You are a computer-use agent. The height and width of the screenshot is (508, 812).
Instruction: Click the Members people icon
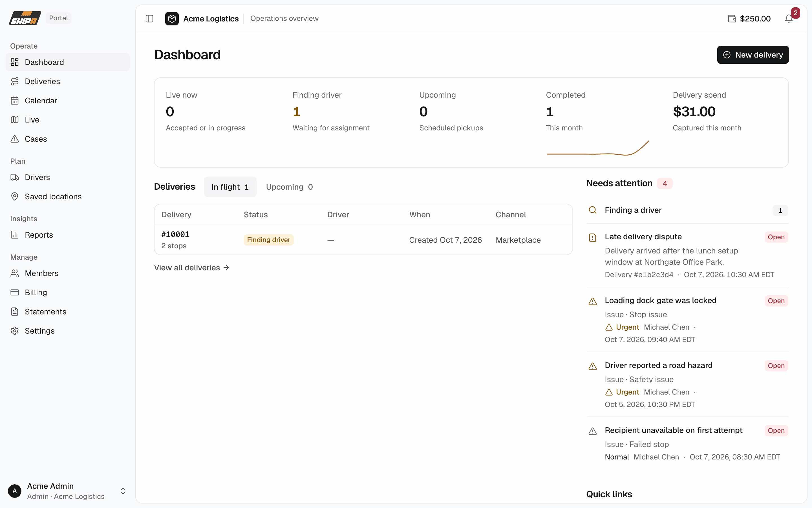click(14, 273)
